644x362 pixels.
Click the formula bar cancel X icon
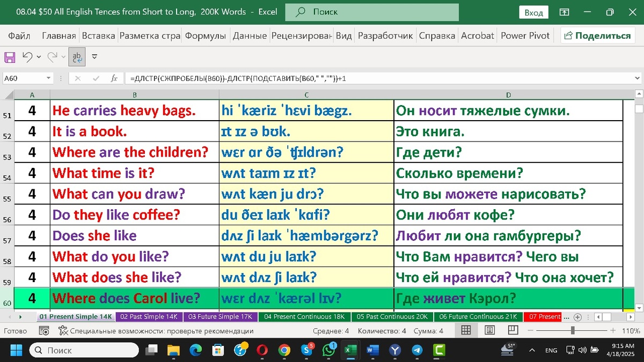click(x=78, y=78)
